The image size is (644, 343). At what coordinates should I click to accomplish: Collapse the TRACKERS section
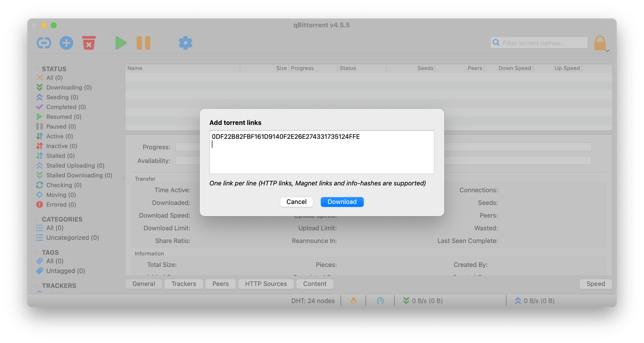[37, 286]
